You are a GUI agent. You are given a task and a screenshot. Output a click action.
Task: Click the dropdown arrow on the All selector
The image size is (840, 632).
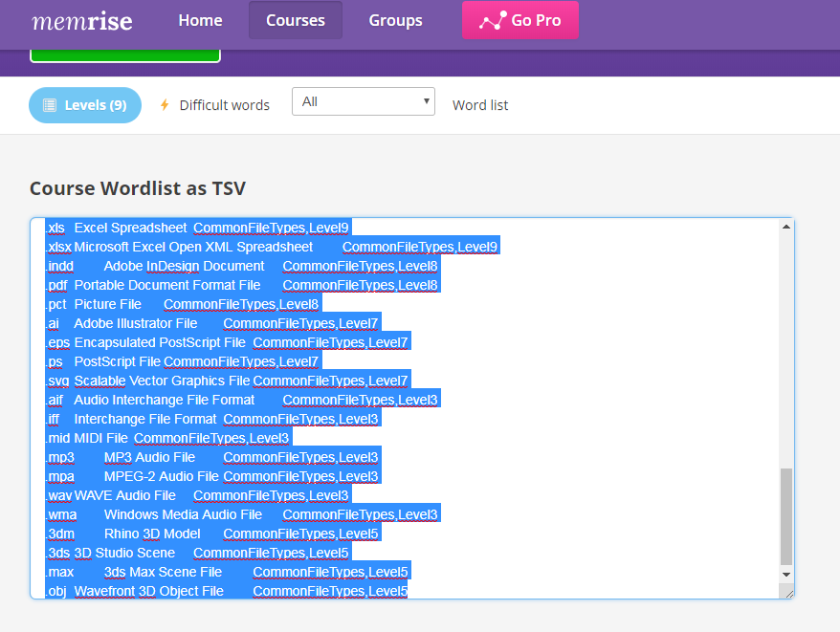click(x=427, y=100)
